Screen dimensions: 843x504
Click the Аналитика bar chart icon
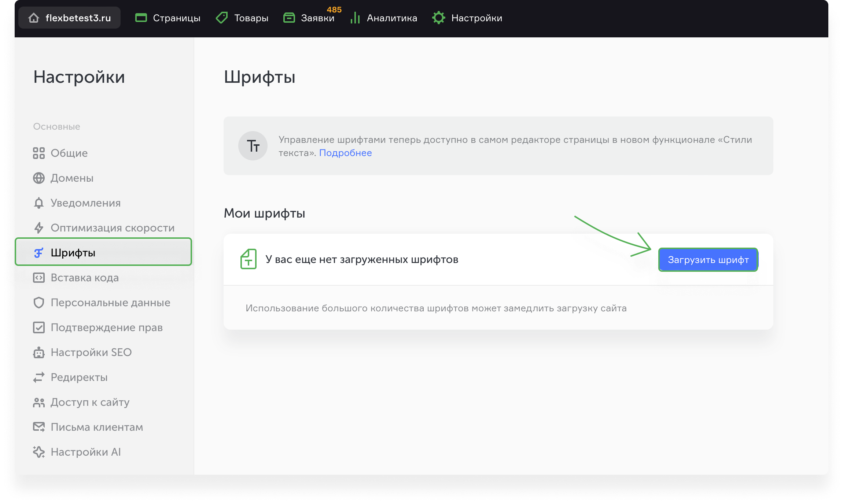click(355, 18)
